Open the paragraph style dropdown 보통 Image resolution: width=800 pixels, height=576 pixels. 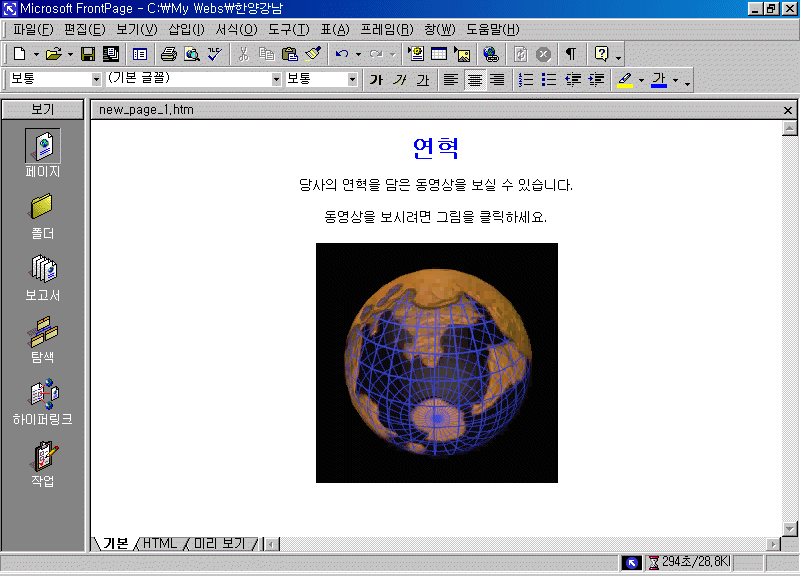tap(96, 80)
